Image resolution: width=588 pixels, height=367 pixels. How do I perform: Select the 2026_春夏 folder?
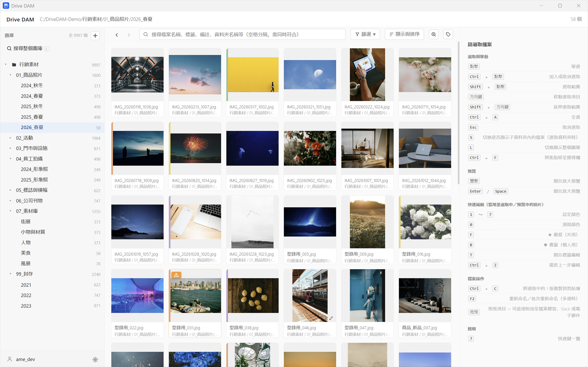coord(52,127)
